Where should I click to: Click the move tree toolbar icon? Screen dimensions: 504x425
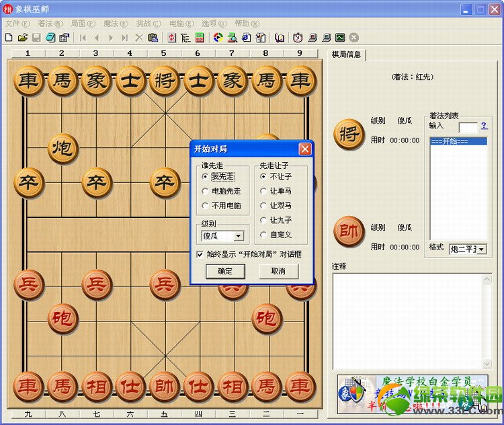[x=185, y=38]
